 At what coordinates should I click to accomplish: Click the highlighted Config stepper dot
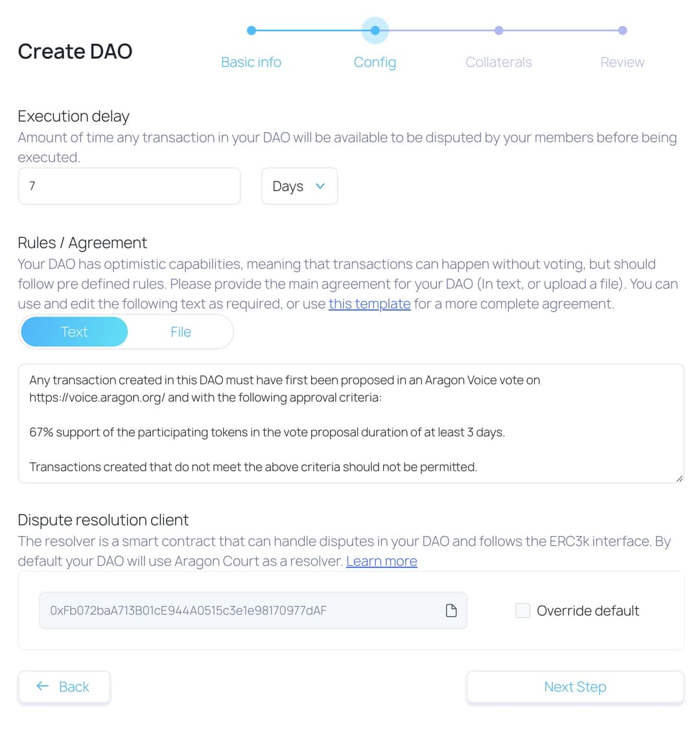[375, 30]
